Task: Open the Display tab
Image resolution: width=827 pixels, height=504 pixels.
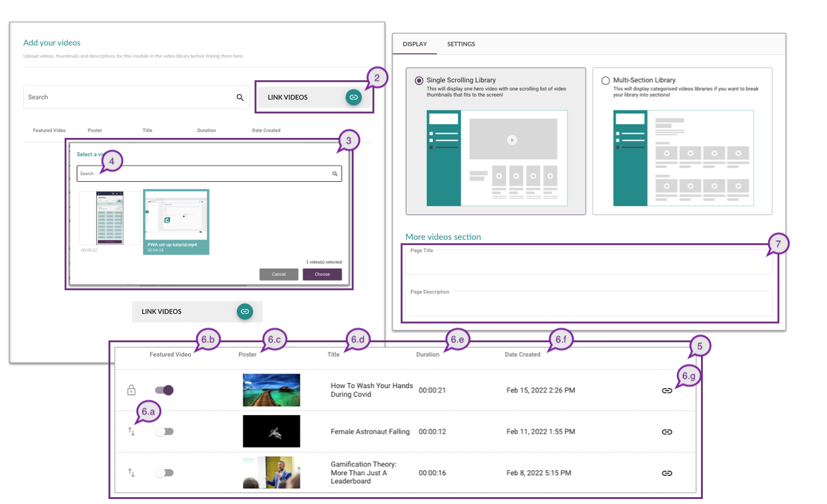Action: point(414,45)
